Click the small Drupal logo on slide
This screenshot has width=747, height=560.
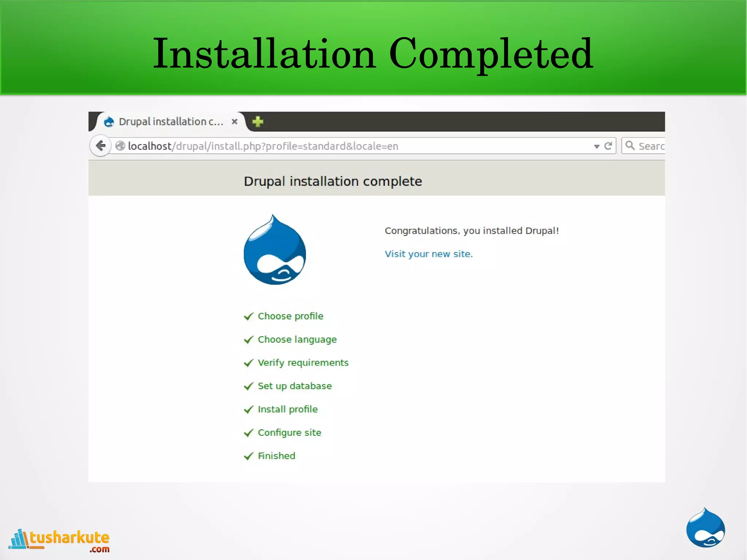(705, 528)
